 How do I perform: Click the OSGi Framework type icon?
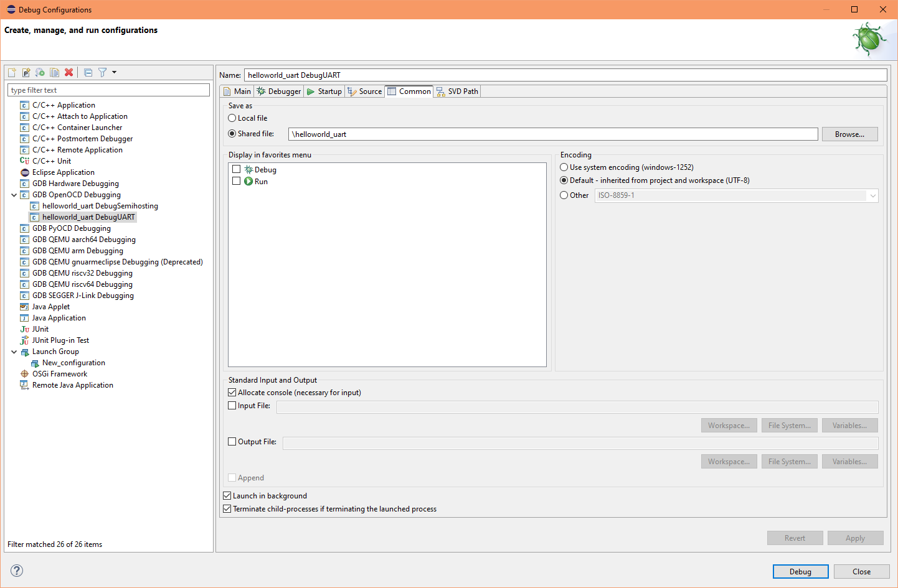(24, 374)
